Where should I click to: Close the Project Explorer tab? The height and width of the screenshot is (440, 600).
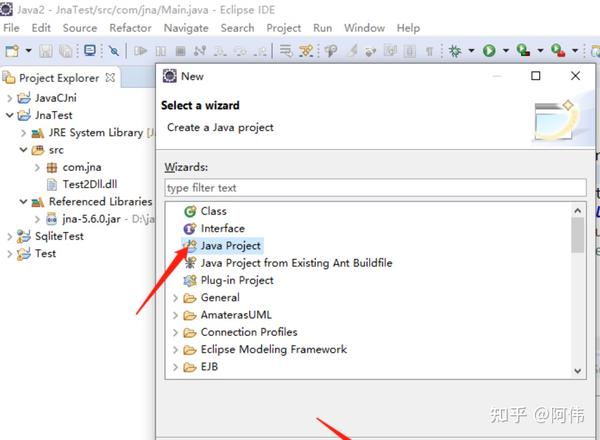[110, 78]
